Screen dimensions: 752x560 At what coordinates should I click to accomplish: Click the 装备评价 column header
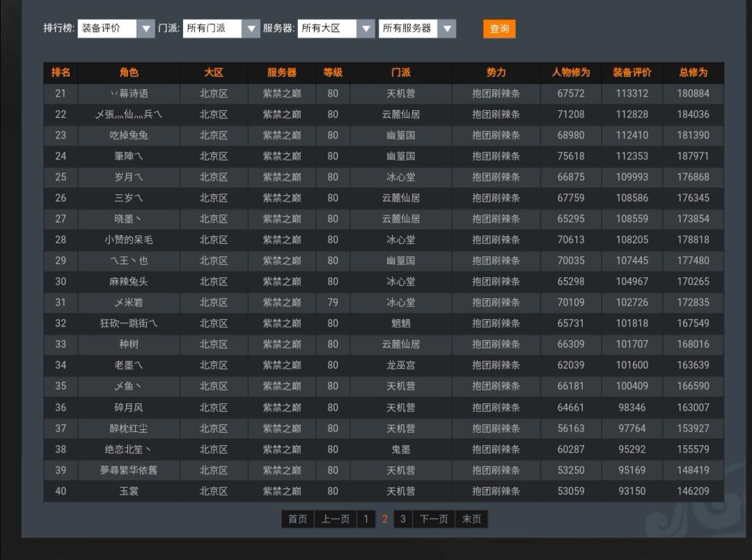click(632, 72)
